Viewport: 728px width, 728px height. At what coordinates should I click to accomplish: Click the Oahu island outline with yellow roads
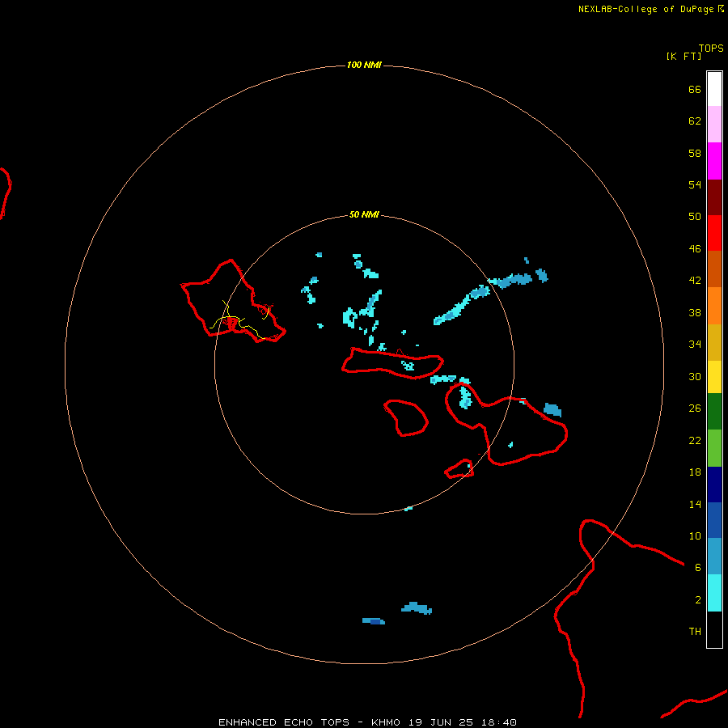[x=233, y=302]
